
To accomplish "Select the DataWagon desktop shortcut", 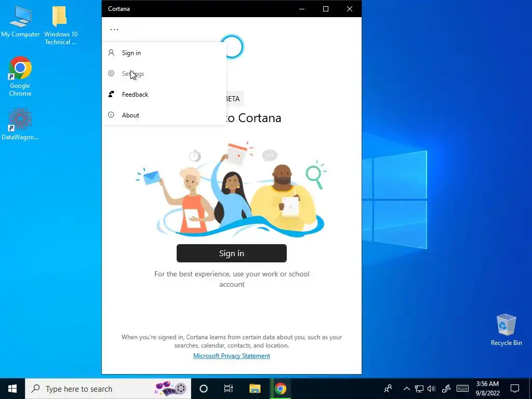I will pyautogui.click(x=20, y=124).
